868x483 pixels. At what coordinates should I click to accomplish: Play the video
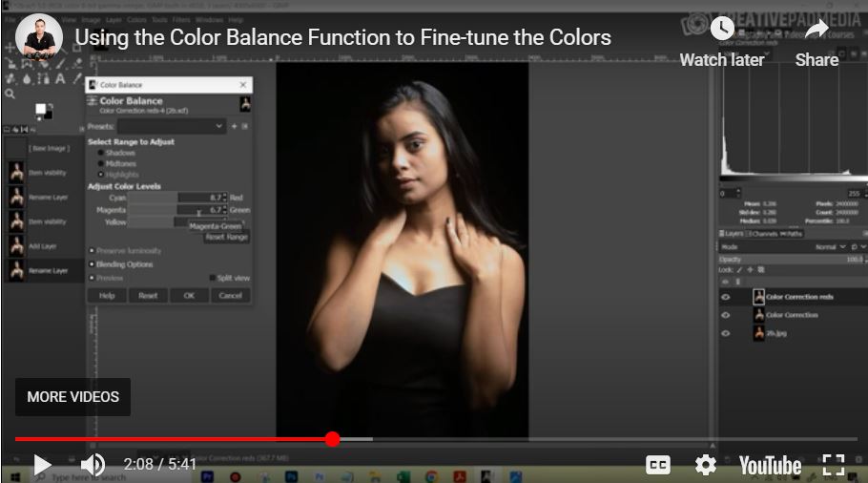tap(42, 465)
